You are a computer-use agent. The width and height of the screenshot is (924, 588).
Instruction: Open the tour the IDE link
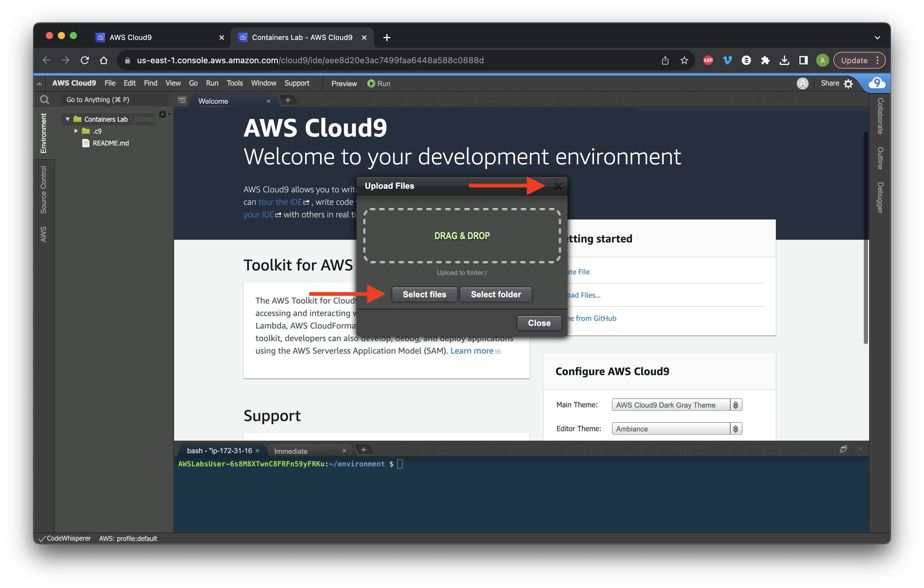point(280,202)
